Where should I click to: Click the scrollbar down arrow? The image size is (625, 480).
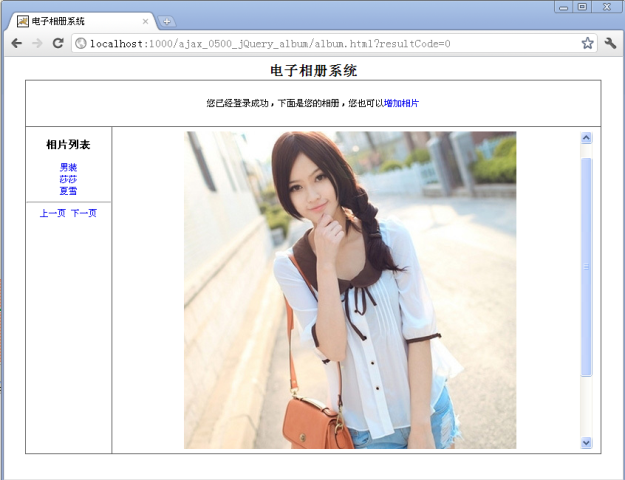586,443
